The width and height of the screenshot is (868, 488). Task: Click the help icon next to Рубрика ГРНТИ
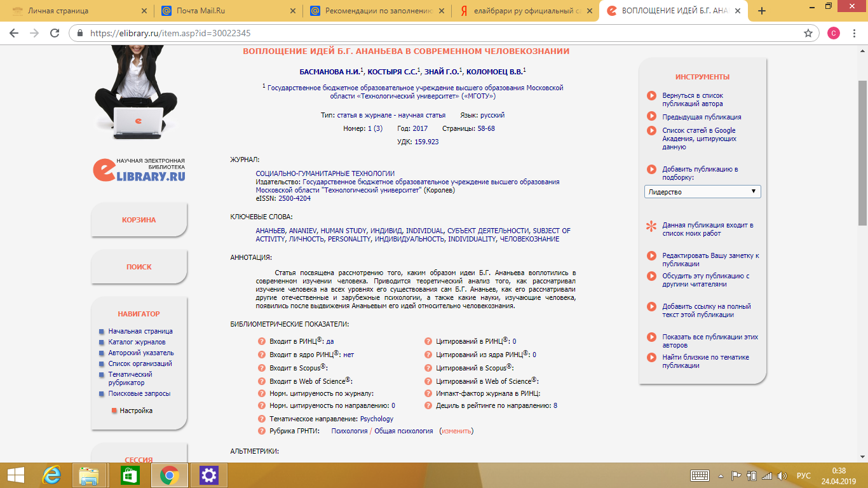point(261,431)
